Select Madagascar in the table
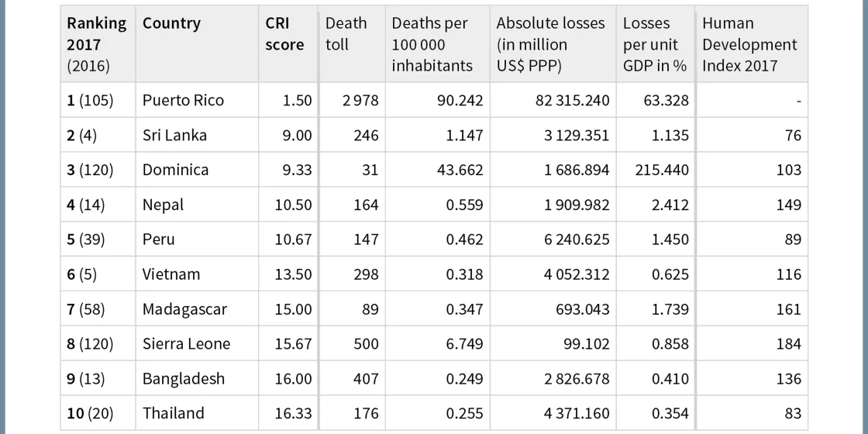The image size is (868, 434). coord(184,309)
